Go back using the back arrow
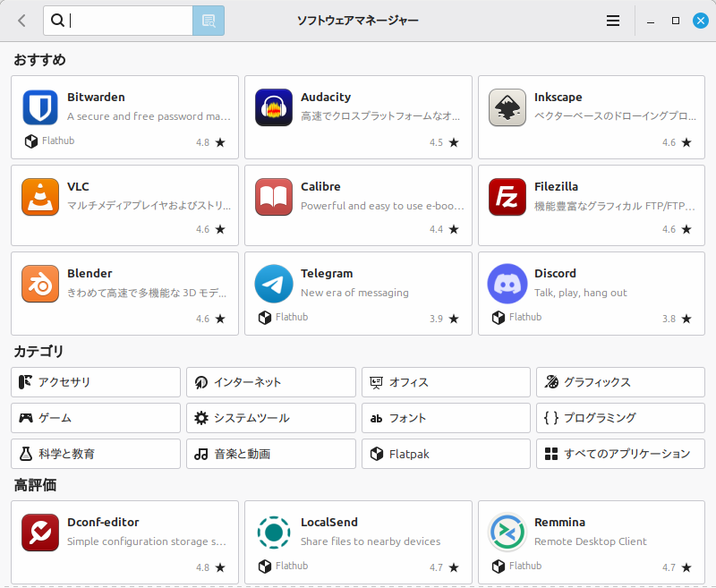This screenshot has height=588, width=716. pyautogui.click(x=21, y=21)
